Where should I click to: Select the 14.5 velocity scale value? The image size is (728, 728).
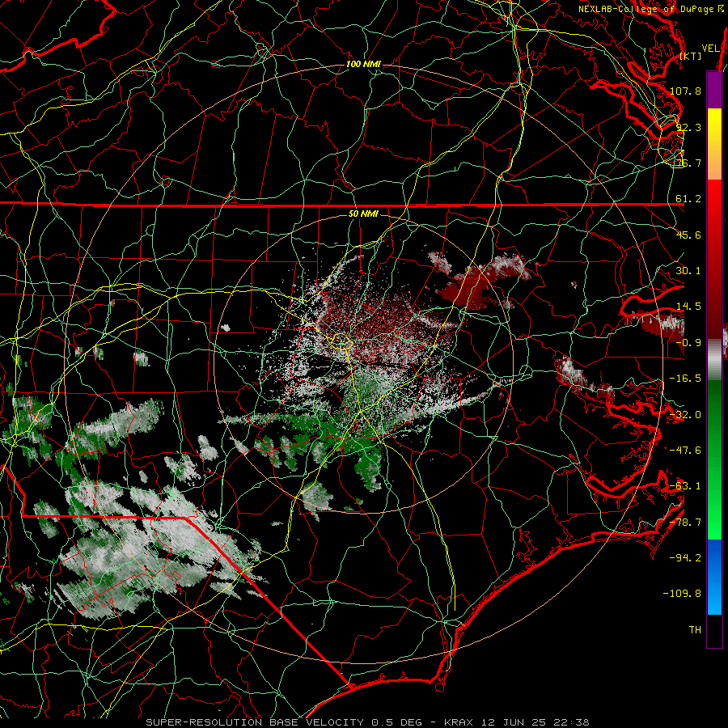click(688, 307)
